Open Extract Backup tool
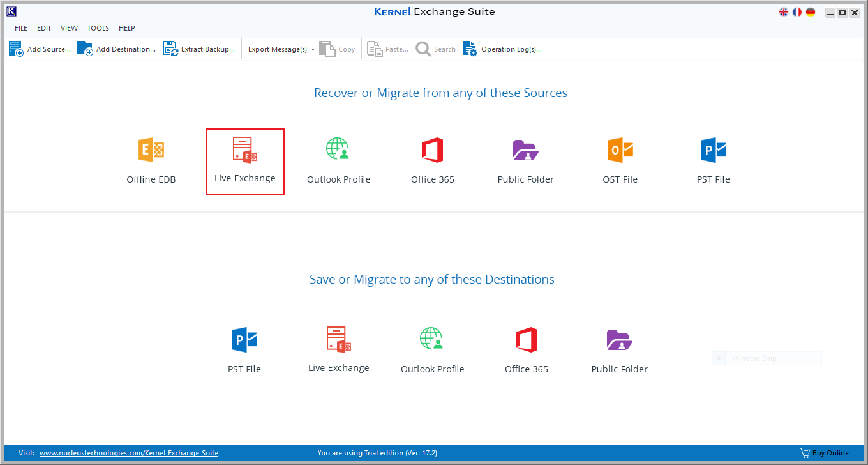The image size is (868, 465). [199, 49]
